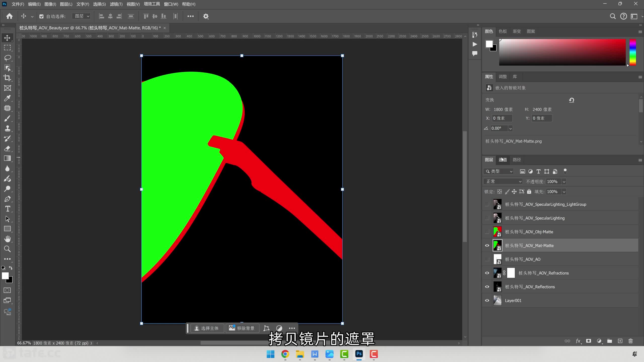The width and height of the screenshot is (644, 362).
Task: Pick a color in the color field
Action: (562, 52)
